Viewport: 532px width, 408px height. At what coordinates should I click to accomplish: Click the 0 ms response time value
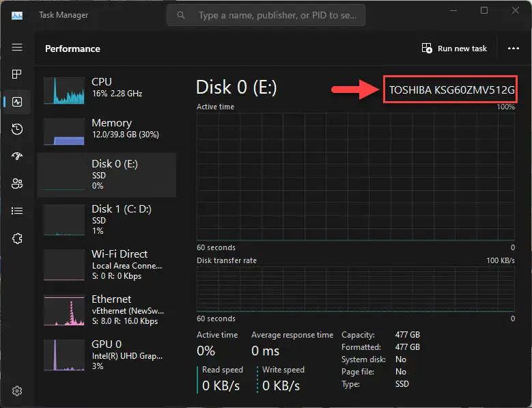click(266, 351)
